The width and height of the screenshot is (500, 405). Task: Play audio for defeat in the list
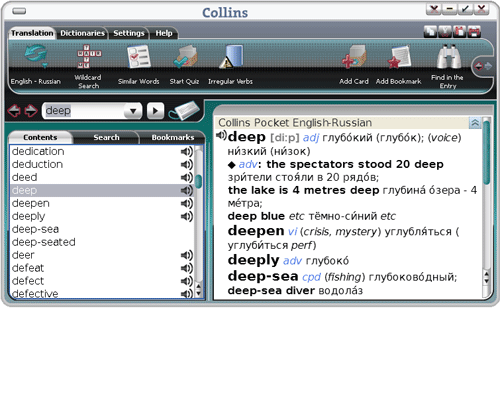[x=187, y=268]
